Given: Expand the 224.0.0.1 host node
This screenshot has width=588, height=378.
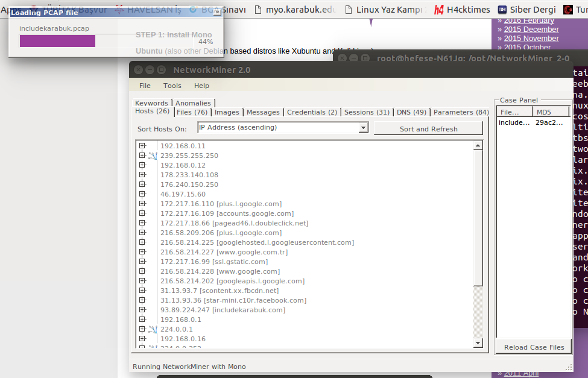Looking at the screenshot, I should click(x=142, y=329).
